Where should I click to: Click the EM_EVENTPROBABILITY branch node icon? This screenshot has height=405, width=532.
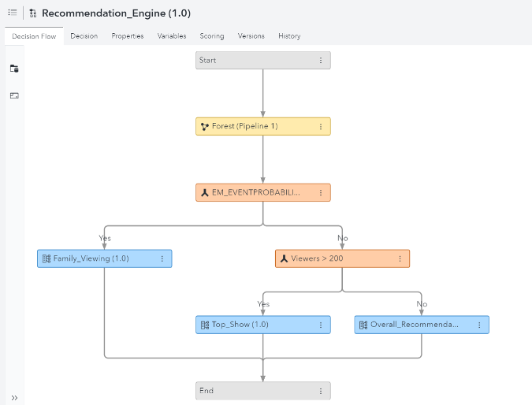[205, 192]
